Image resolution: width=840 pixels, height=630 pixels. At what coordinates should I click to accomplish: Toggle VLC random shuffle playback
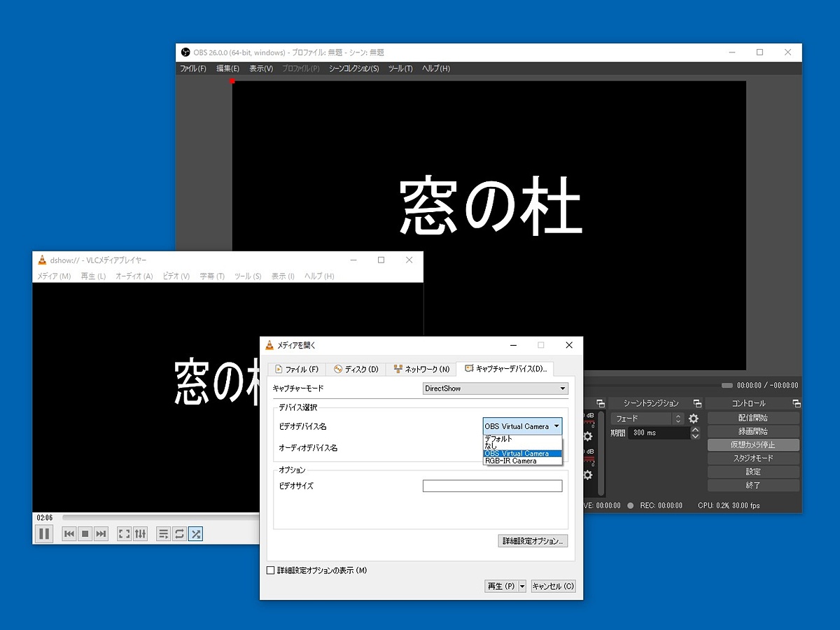195,534
